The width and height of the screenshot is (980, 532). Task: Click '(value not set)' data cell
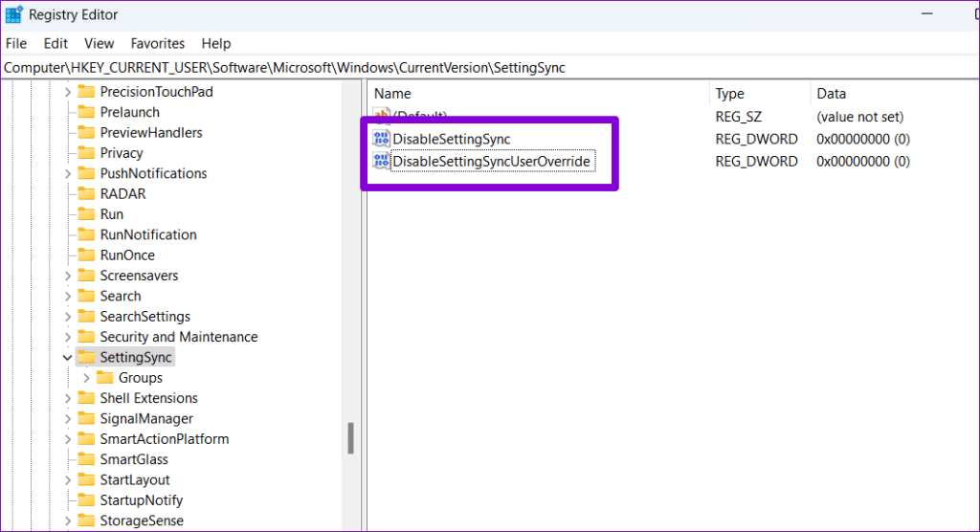tap(860, 117)
